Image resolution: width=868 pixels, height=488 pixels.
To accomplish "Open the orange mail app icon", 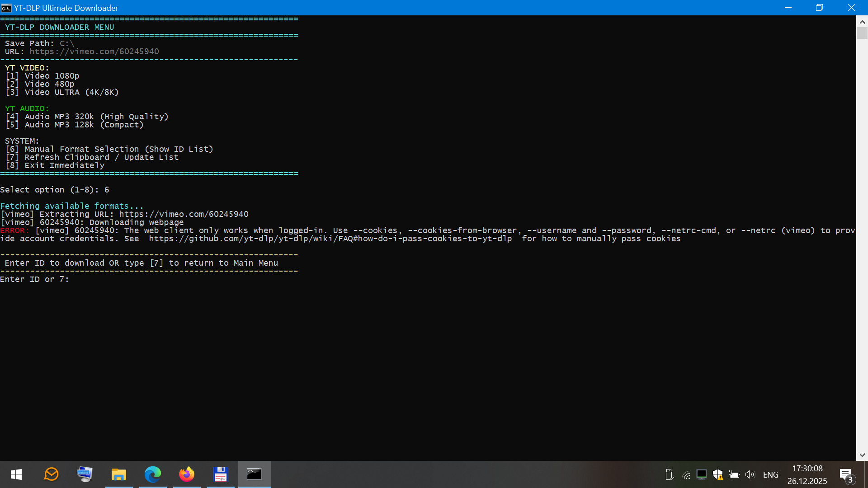I will 51,474.
